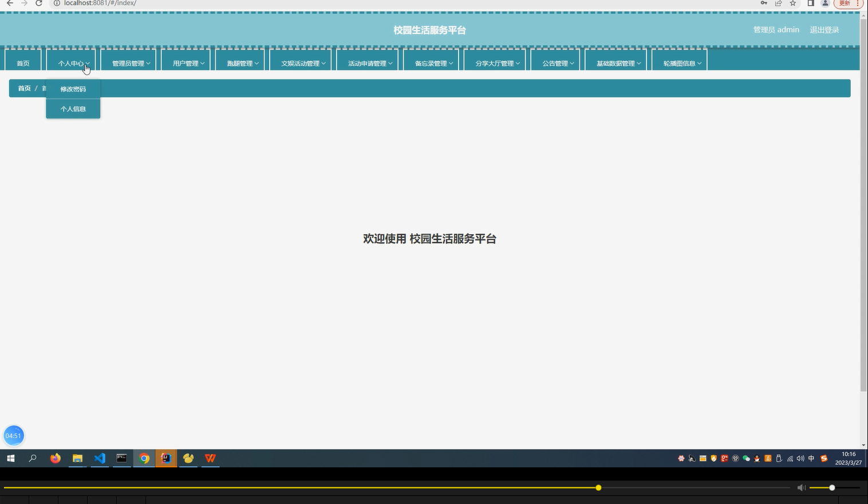
Task: Open the clock showing 10:16 2023/3/27
Action: 849,458
